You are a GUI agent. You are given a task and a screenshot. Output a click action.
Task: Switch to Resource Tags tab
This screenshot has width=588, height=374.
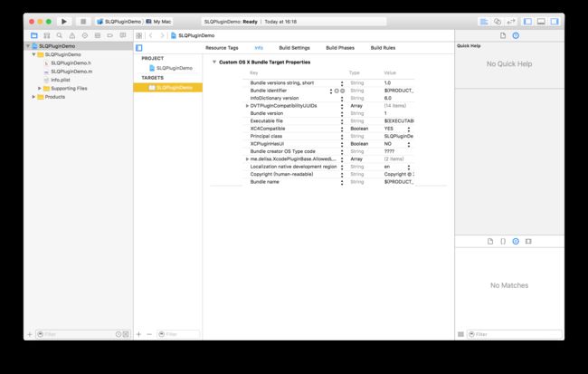pyautogui.click(x=222, y=48)
